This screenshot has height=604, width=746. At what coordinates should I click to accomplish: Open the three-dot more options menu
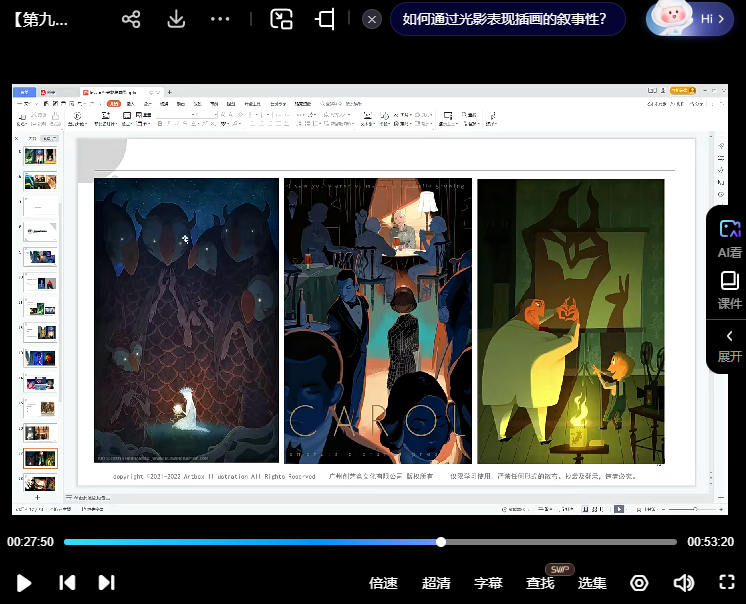coord(220,19)
